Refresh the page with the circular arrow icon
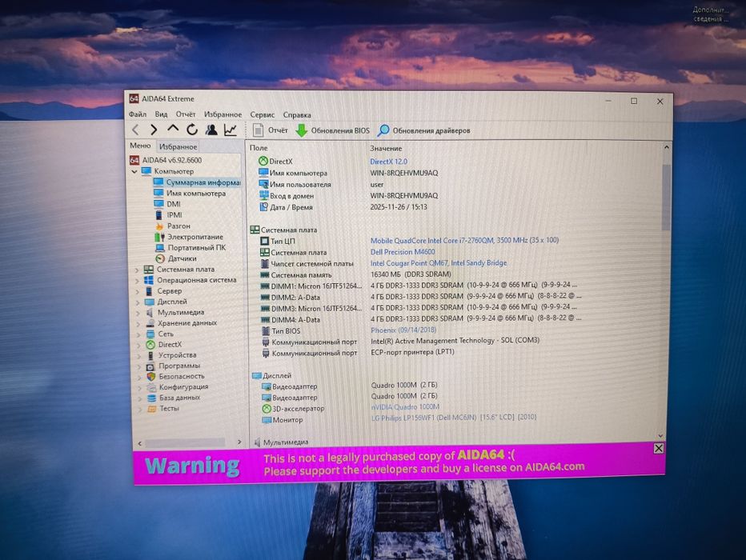 [192, 130]
